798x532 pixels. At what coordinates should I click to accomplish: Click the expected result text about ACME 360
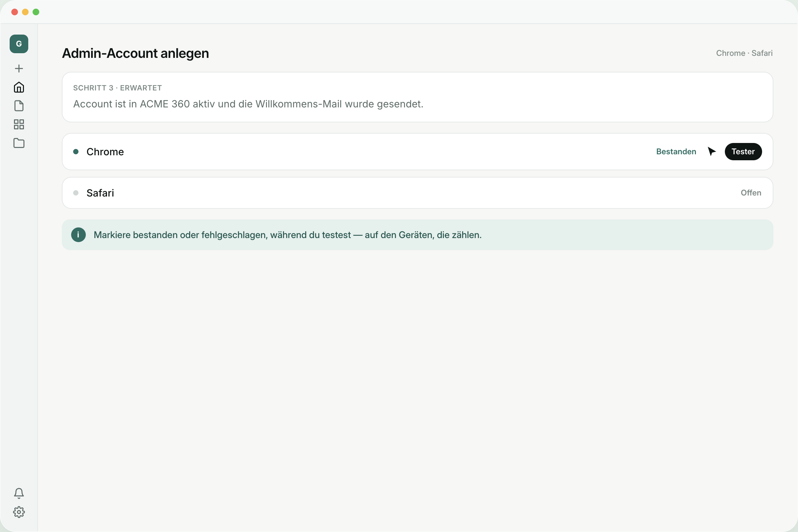click(248, 104)
